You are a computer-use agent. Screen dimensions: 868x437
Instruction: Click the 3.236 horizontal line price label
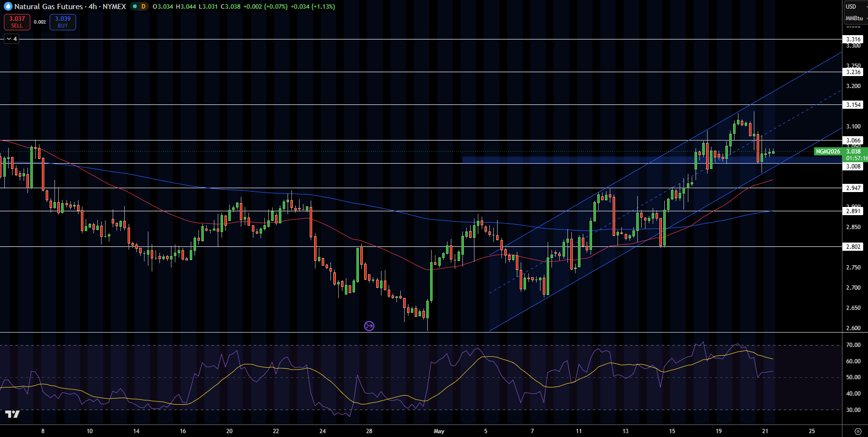[854, 72]
